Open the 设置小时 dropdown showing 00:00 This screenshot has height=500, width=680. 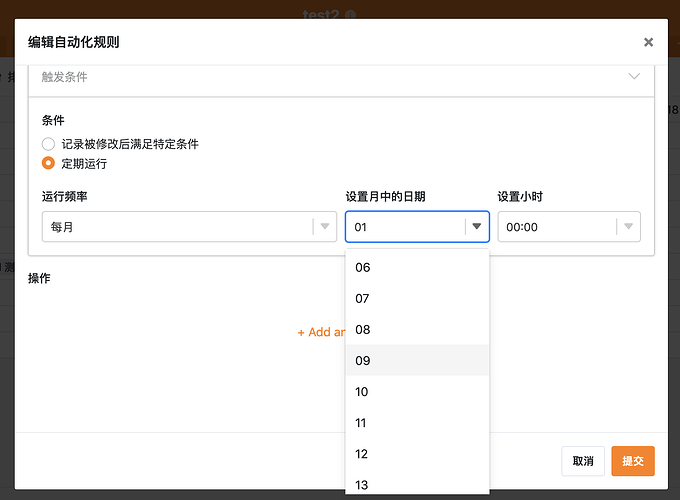tap(569, 226)
